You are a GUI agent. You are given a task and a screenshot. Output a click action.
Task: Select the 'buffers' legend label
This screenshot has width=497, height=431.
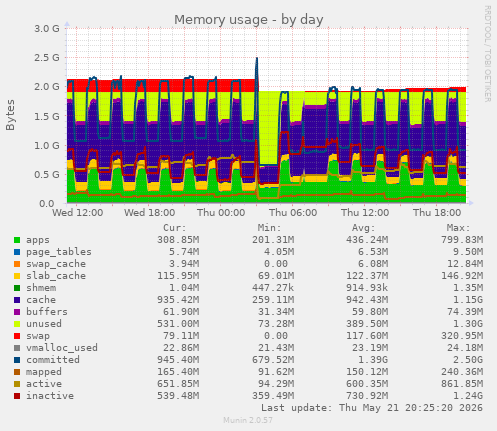coord(47,312)
